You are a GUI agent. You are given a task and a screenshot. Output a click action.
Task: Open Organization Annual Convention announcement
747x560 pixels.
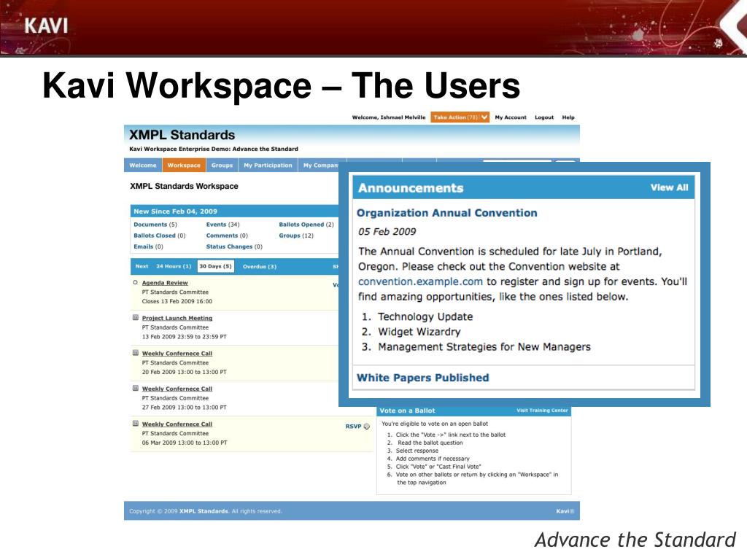447,213
